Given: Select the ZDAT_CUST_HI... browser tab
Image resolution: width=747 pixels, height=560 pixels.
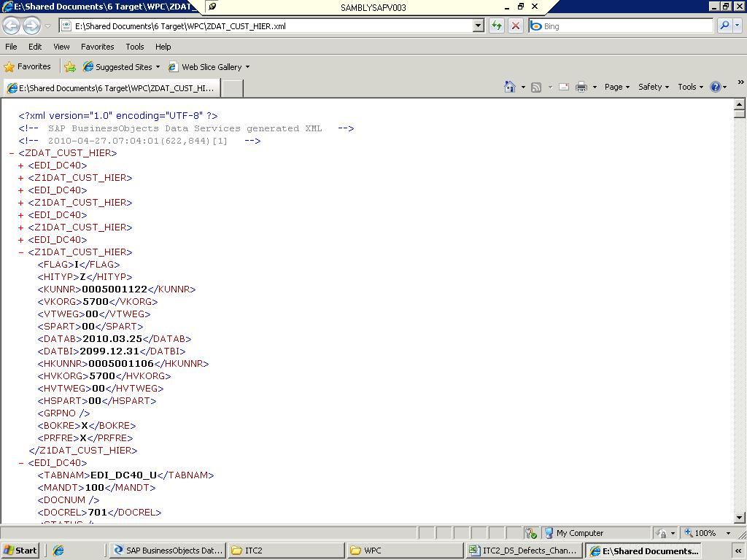Looking at the screenshot, I should [x=112, y=88].
